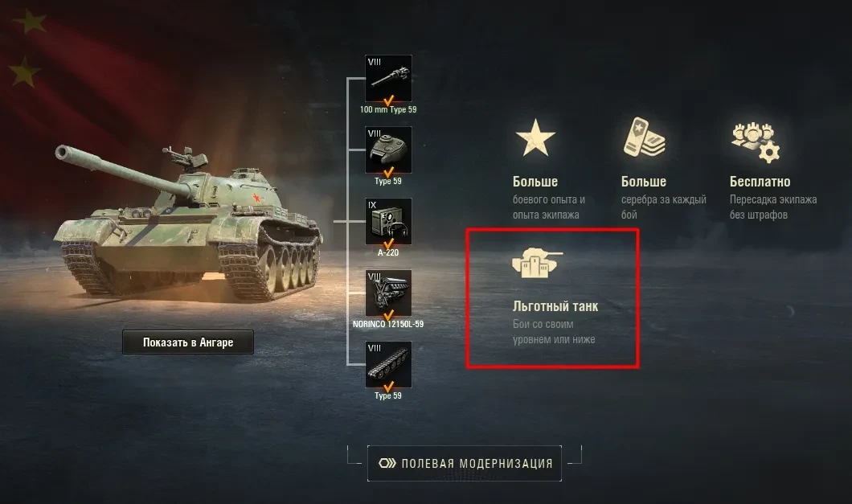Click the Льготный танк heading
Screen dimensions: 852x504
point(555,306)
